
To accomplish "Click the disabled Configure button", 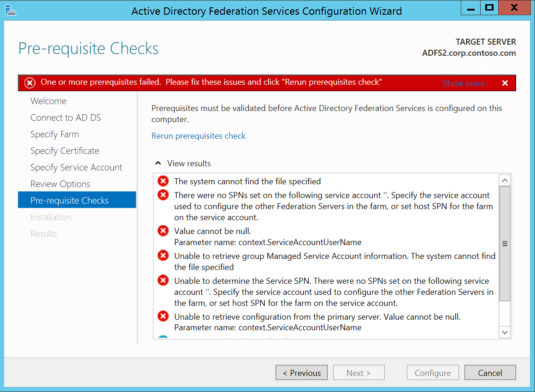I will [433, 373].
